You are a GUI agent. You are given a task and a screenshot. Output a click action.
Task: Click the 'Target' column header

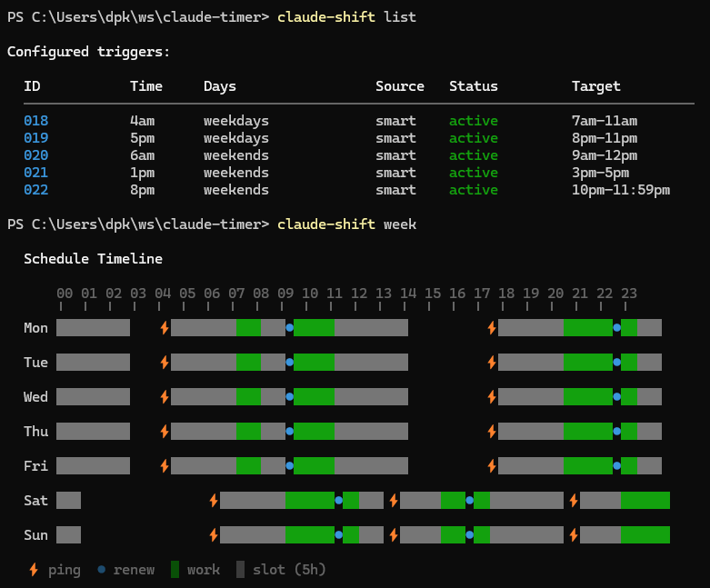click(x=595, y=86)
